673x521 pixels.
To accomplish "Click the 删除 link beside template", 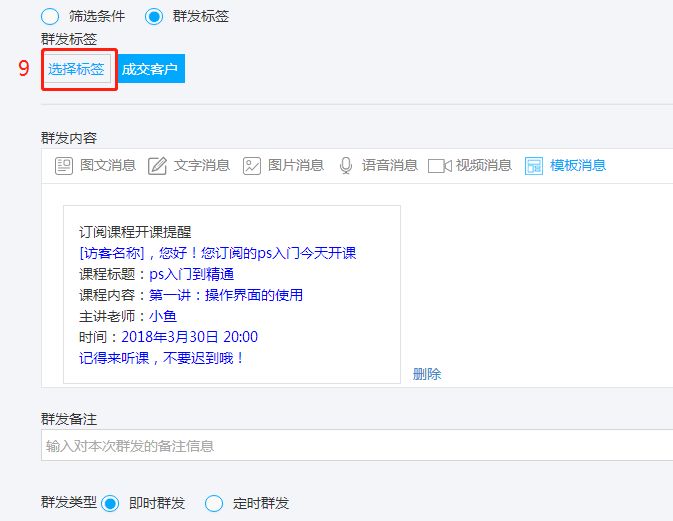I will click(427, 374).
